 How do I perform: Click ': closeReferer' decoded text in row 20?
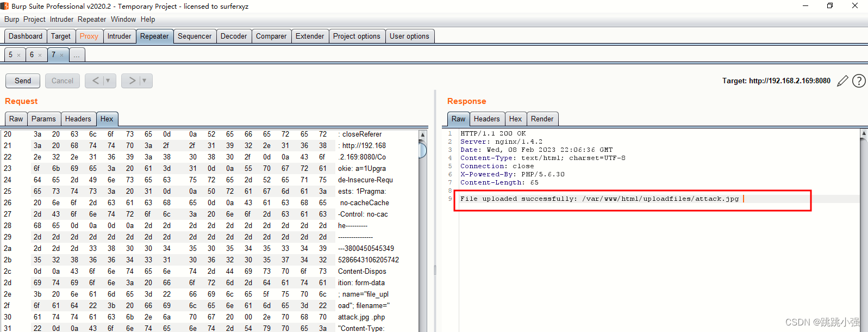click(x=360, y=134)
